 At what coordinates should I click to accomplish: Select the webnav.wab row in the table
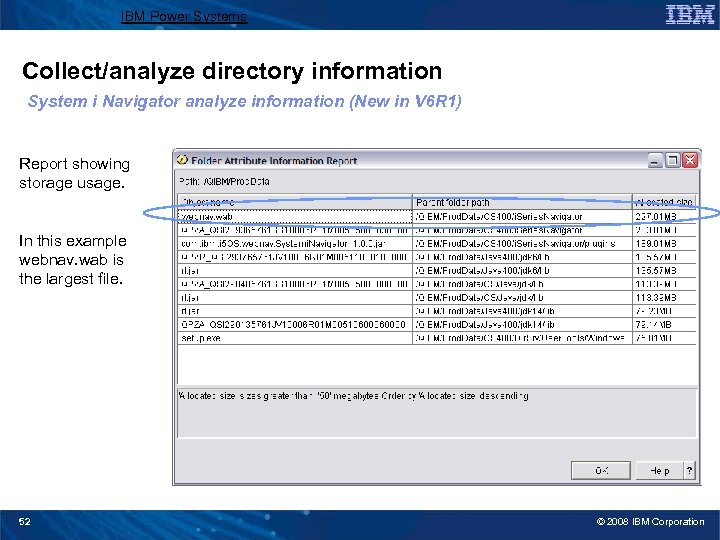click(437, 216)
